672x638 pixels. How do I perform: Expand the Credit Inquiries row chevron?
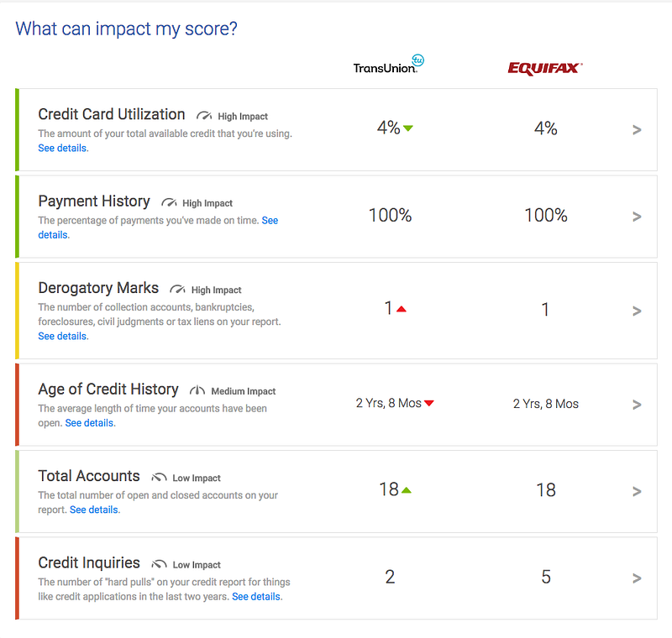[x=637, y=578]
